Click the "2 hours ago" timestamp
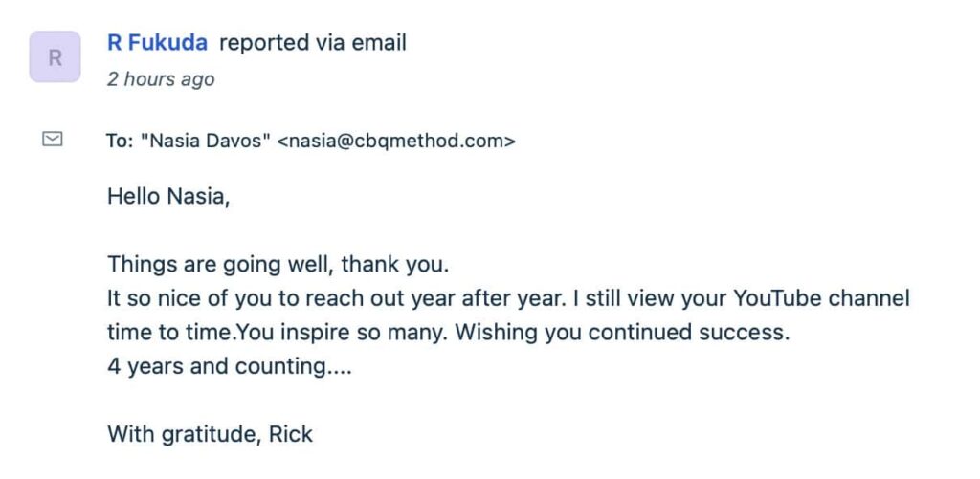Image resolution: width=980 pixels, height=479 pixels. (x=160, y=79)
